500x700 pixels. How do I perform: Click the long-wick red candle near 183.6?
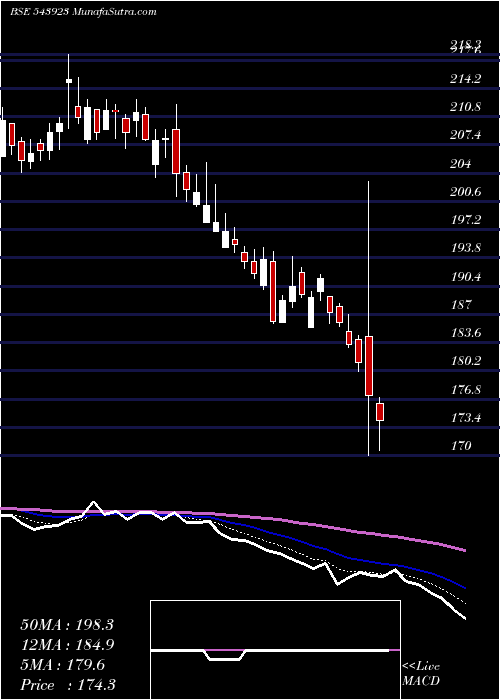369,366
